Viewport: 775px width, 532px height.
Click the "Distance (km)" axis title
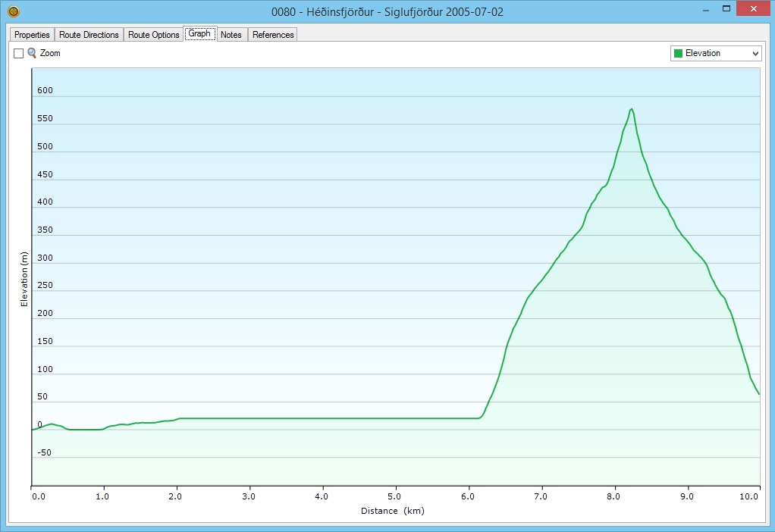(392, 511)
